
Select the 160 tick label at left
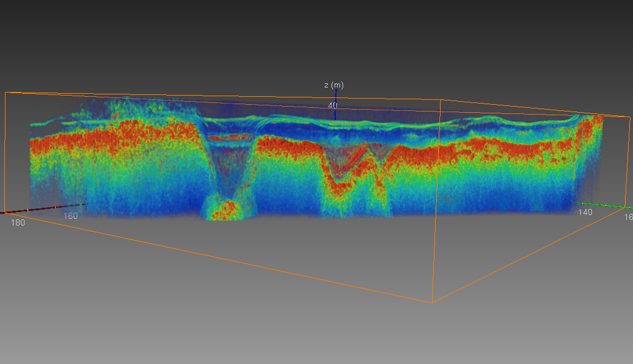click(x=70, y=216)
